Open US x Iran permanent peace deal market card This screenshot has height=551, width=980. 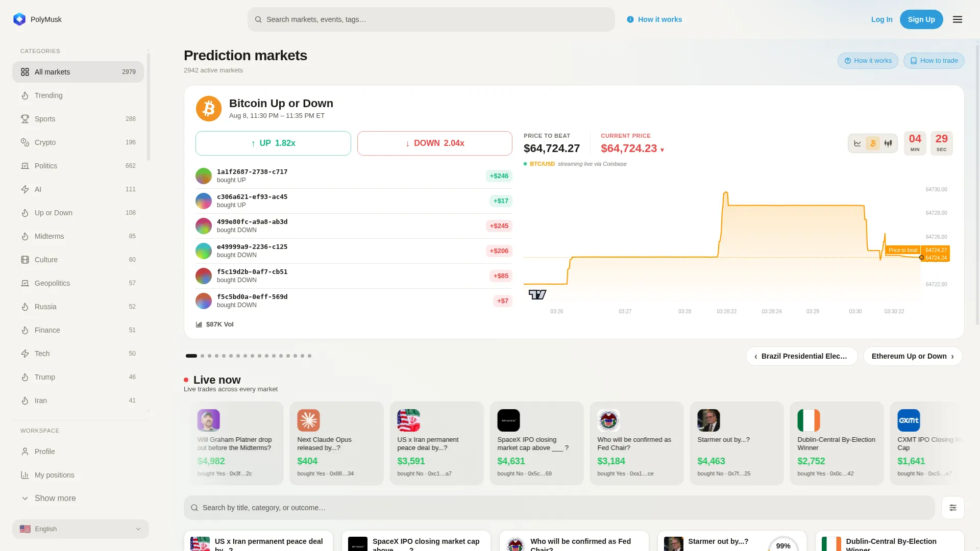259,541
